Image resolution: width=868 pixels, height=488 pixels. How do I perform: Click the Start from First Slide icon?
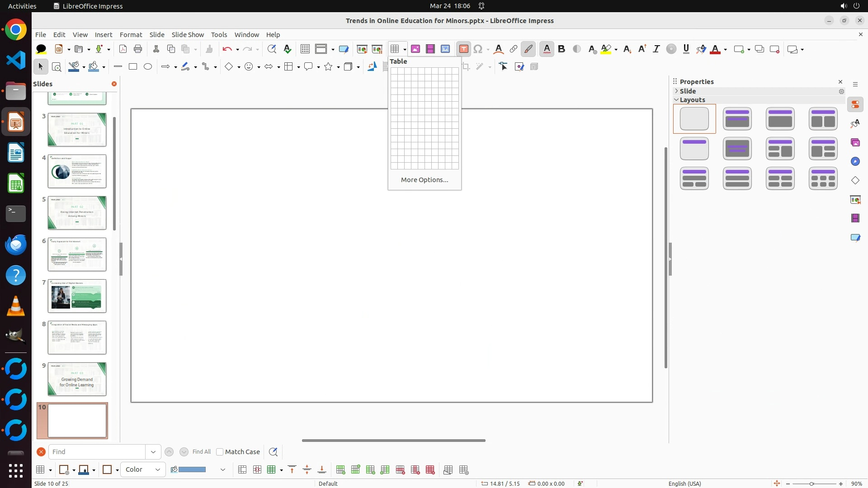pos(362,49)
